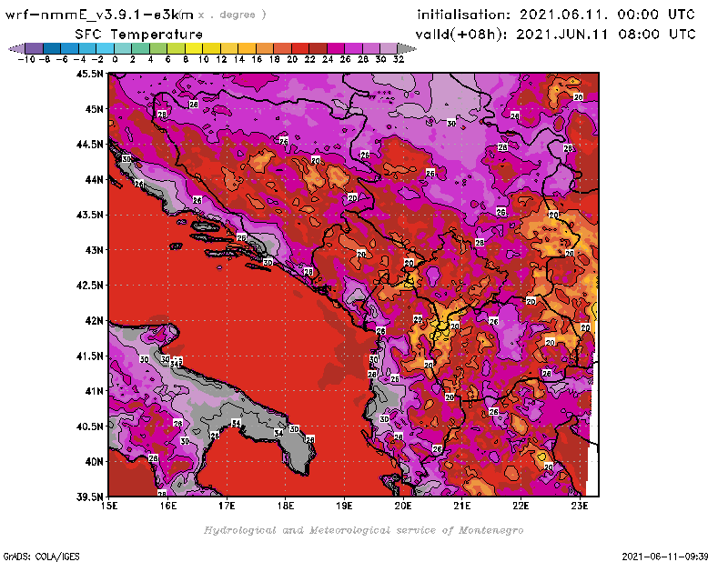Viewport: 728px width, 562px height.
Task: Click the 32 value on the legend scale
Action: (399, 60)
